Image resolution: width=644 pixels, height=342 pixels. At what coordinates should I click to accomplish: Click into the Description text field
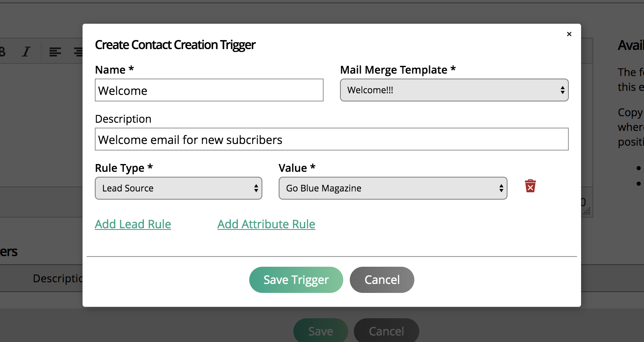pyautogui.click(x=331, y=139)
